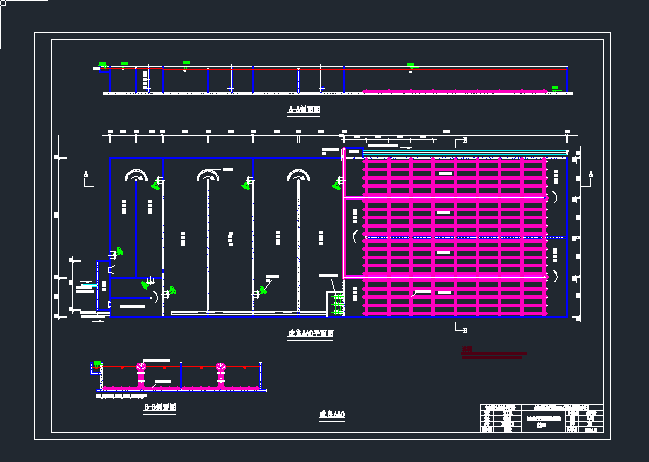The width and height of the screenshot is (649, 462).
Task: Click the green tag at B-B section left end
Action: pyautogui.click(x=97, y=364)
